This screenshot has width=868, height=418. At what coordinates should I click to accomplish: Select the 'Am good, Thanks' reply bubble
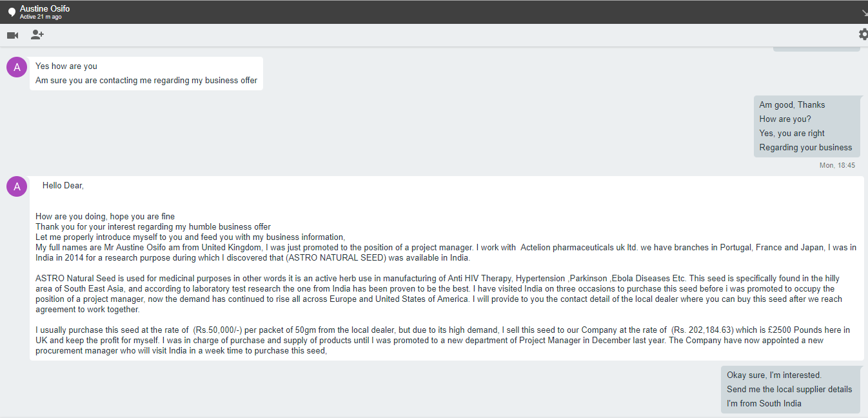click(792, 104)
